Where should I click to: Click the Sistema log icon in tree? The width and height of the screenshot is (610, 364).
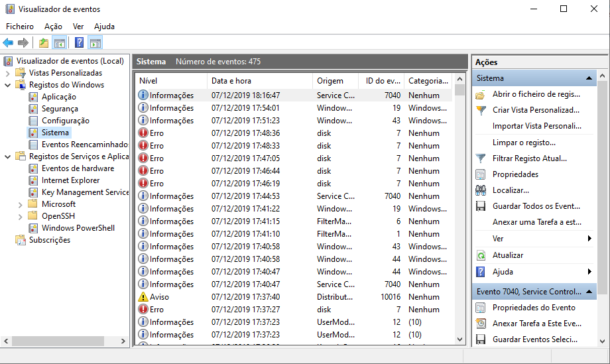coord(34,133)
